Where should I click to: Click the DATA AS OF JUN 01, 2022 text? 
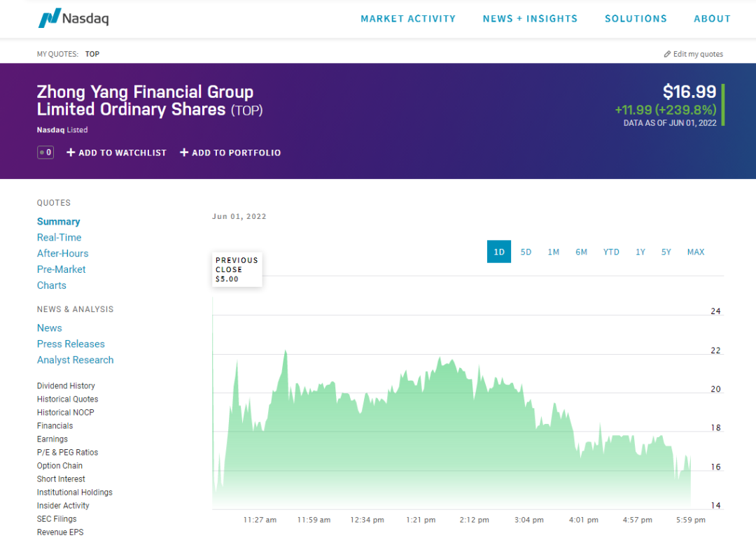(670, 123)
